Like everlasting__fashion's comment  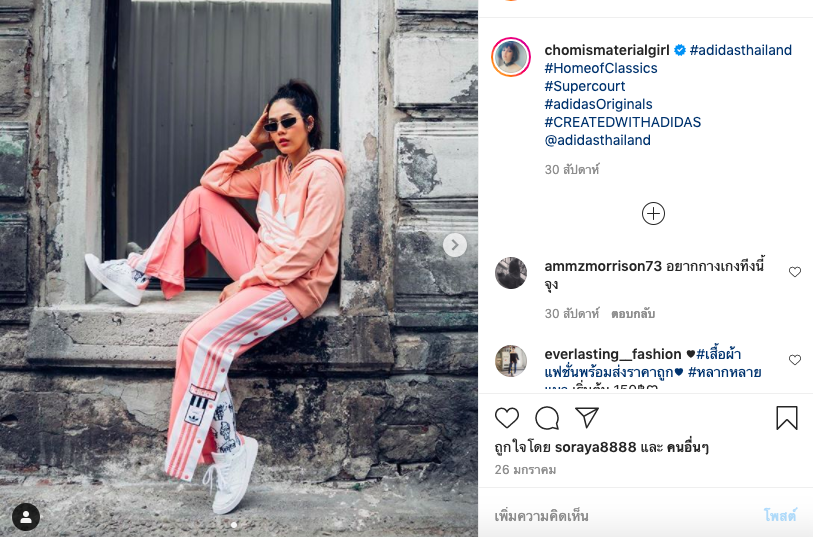pos(795,360)
